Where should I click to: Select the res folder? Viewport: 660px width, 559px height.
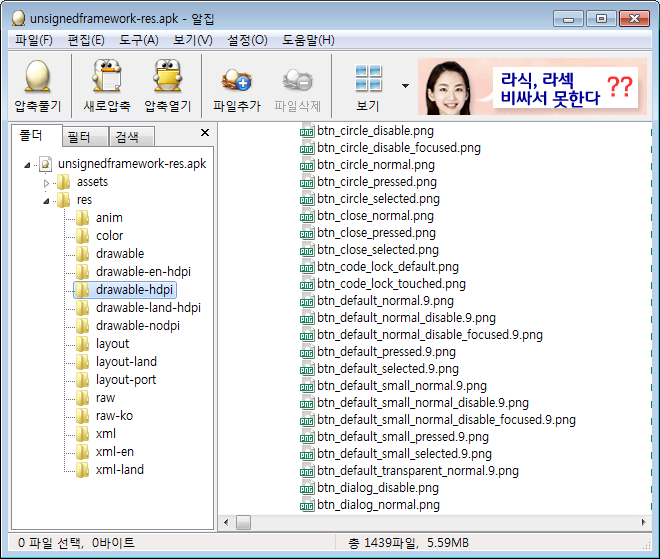(x=84, y=200)
